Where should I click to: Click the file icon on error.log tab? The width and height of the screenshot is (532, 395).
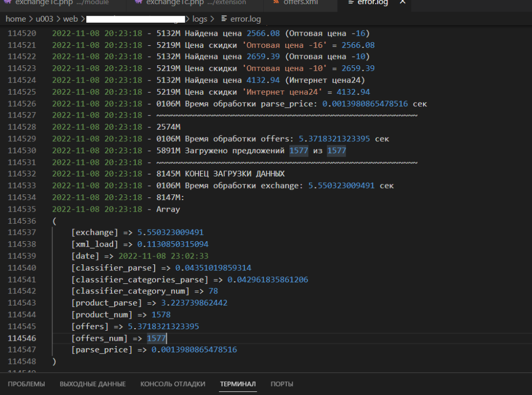(x=351, y=3)
